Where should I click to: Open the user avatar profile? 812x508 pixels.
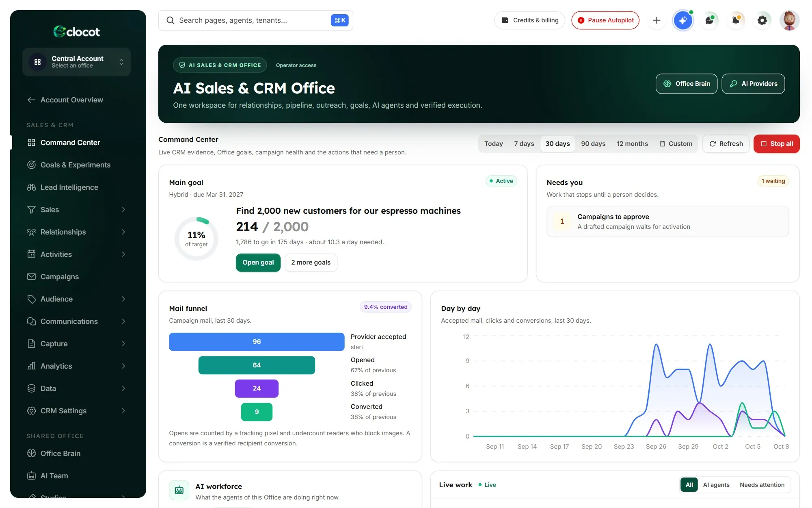[x=789, y=20]
